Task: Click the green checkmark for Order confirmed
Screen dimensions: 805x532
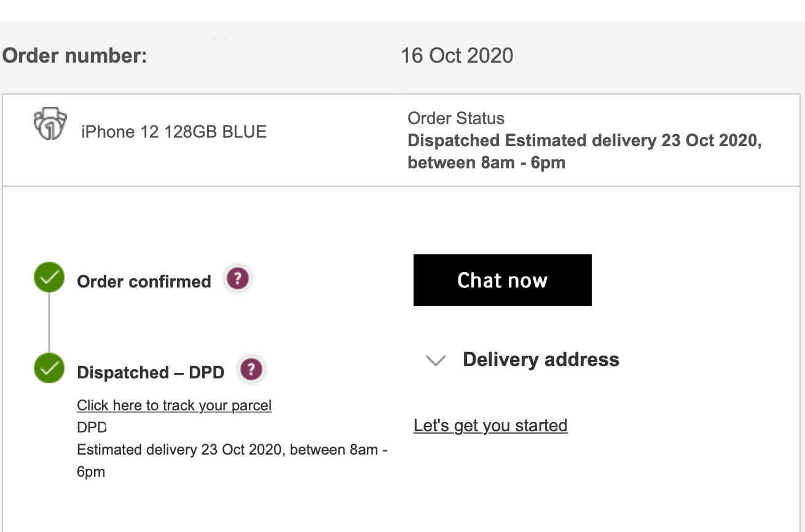Action: (49, 278)
